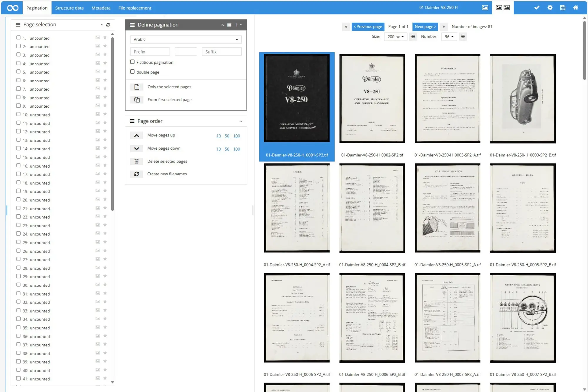This screenshot has height=392, width=588.
Task: Click the Next page button
Action: point(425,27)
